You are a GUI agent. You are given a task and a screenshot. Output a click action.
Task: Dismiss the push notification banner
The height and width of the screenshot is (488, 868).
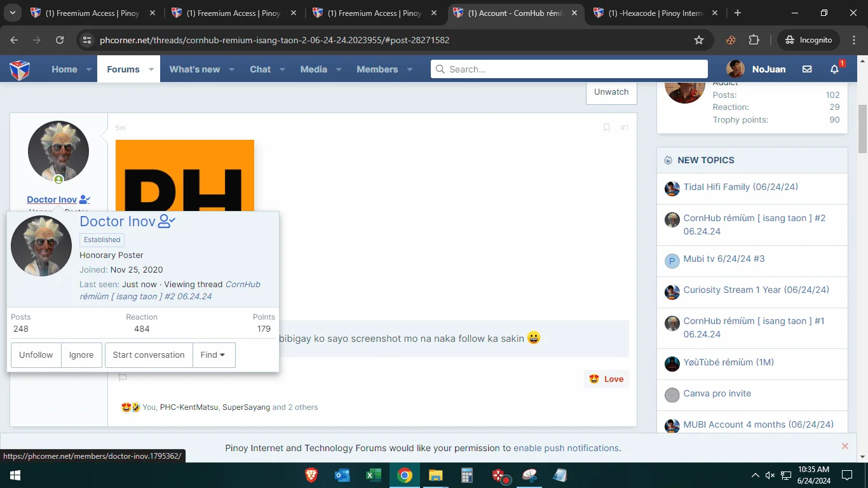845,446
